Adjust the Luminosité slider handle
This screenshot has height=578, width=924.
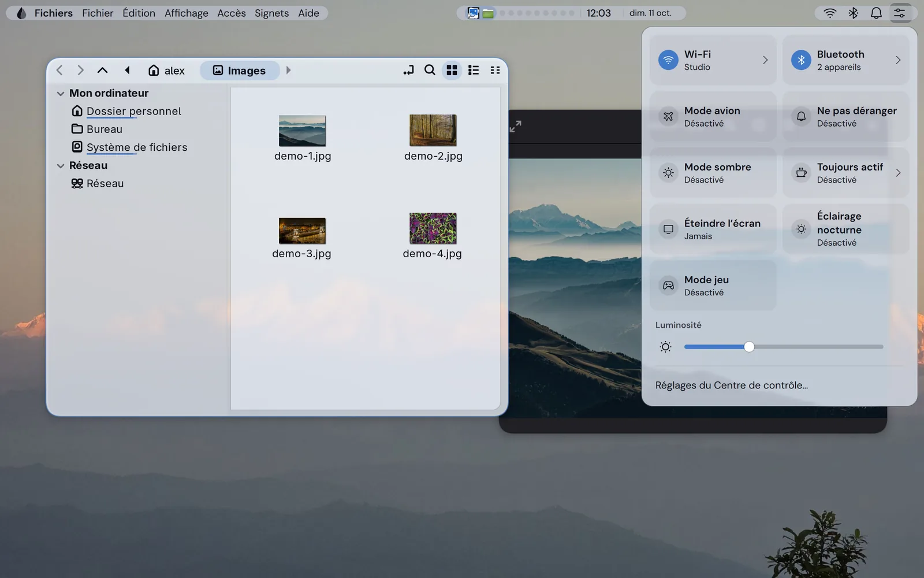point(749,347)
